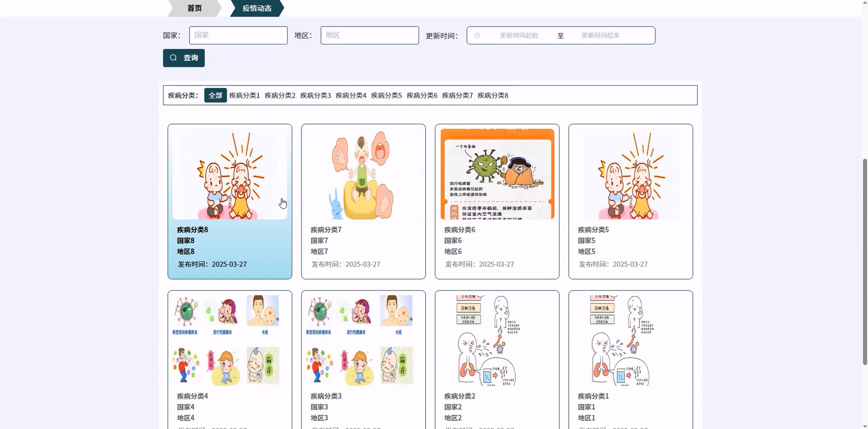Filter by 疾病分类1
Viewport: 868px width, 429px height.
point(244,95)
